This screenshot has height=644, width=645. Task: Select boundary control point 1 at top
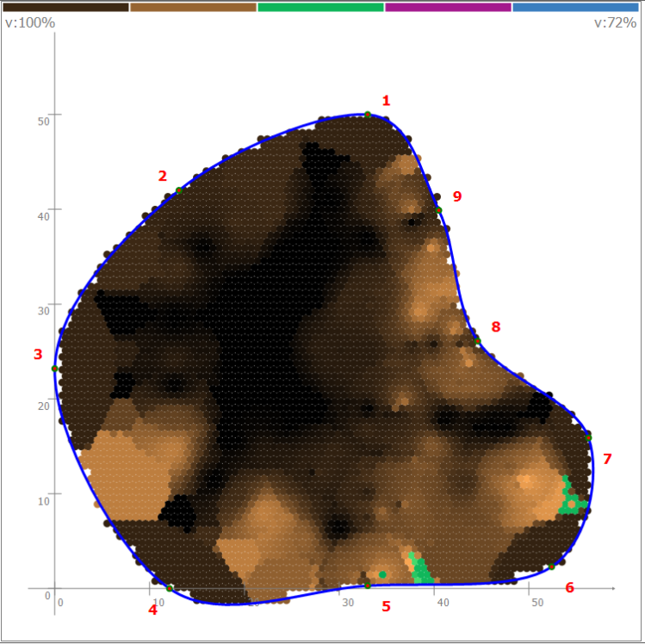click(368, 115)
